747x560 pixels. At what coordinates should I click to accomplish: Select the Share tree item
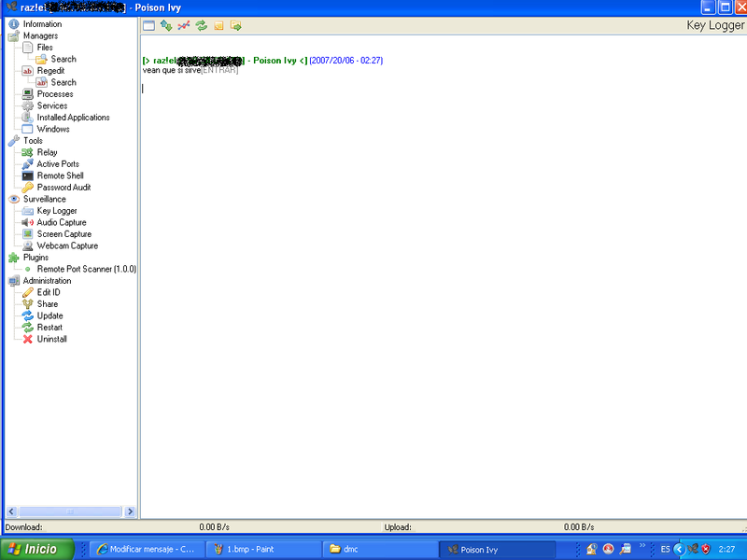click(x=48, y=304)
